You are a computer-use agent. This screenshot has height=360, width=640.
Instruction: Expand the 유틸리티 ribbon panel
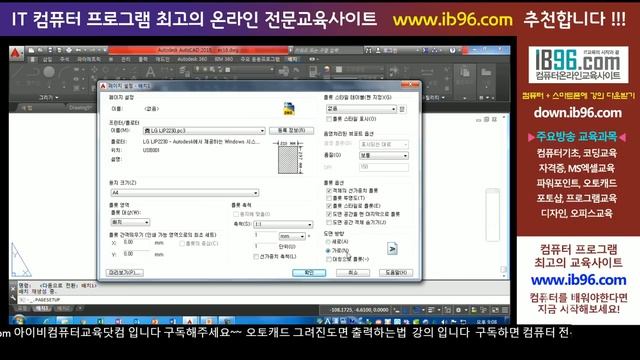click(x=434, y=98)
